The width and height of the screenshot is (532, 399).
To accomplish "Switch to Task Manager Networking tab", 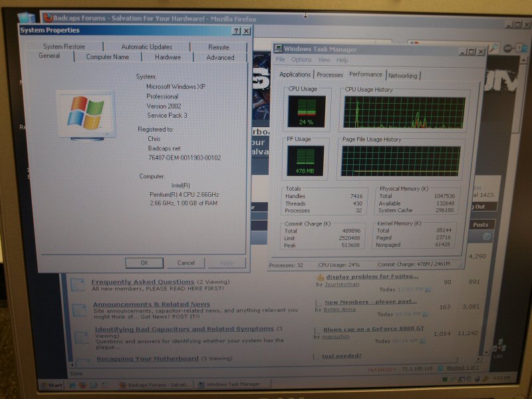I will tap(403, 76).
